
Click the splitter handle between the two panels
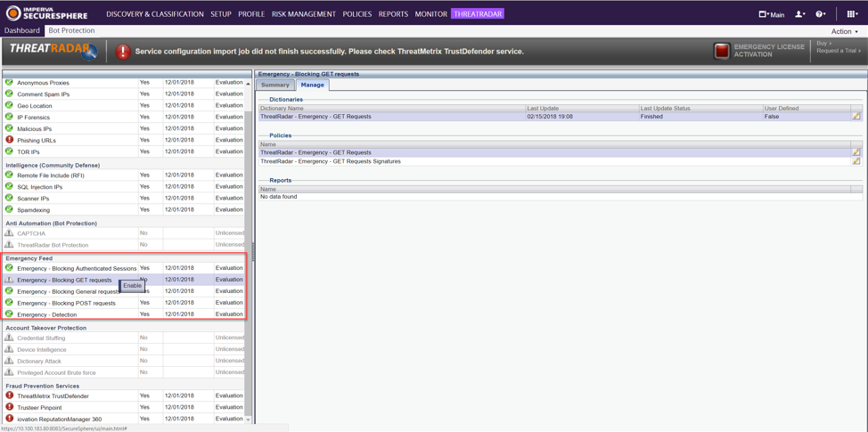(x=253, y=250)
